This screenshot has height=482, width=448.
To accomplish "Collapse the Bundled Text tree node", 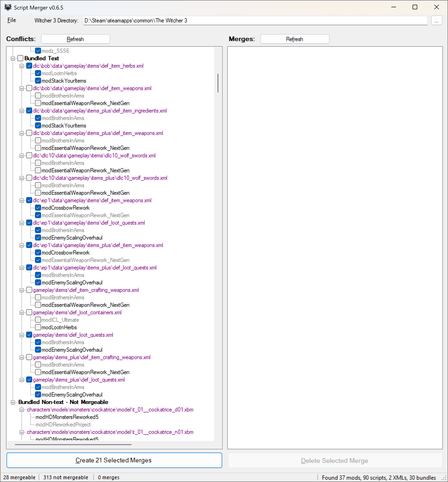I will pyautogui.click(x=13, y=58).
